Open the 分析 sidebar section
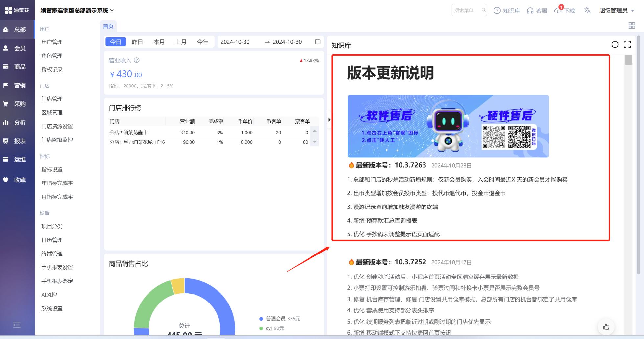Viewport: 644px width, 339px height. tap(17, 122)
